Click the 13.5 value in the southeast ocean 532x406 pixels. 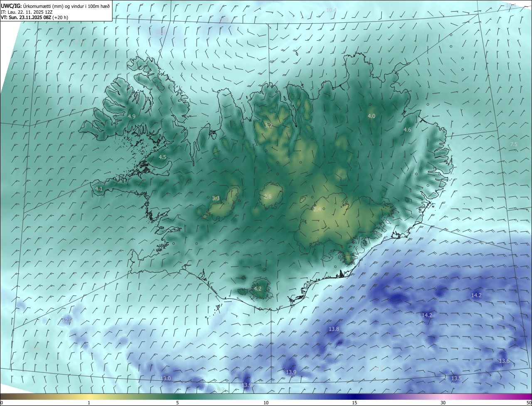(x=456, y=379)
